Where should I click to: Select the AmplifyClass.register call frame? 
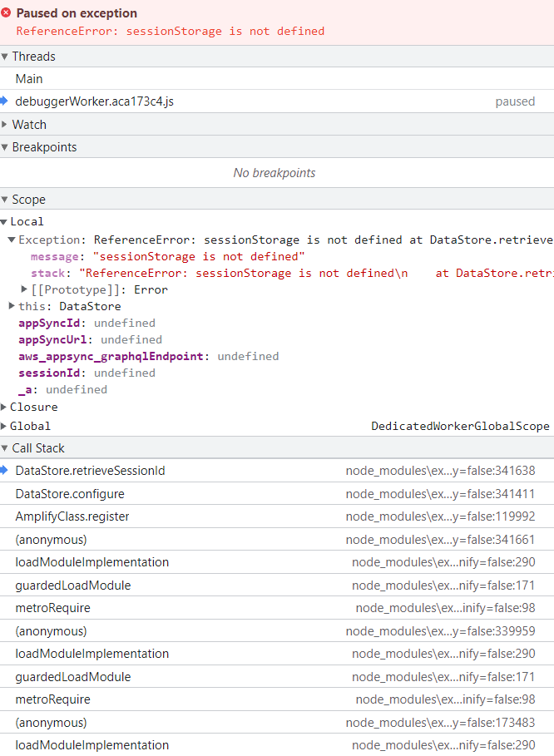click(277, 516)
